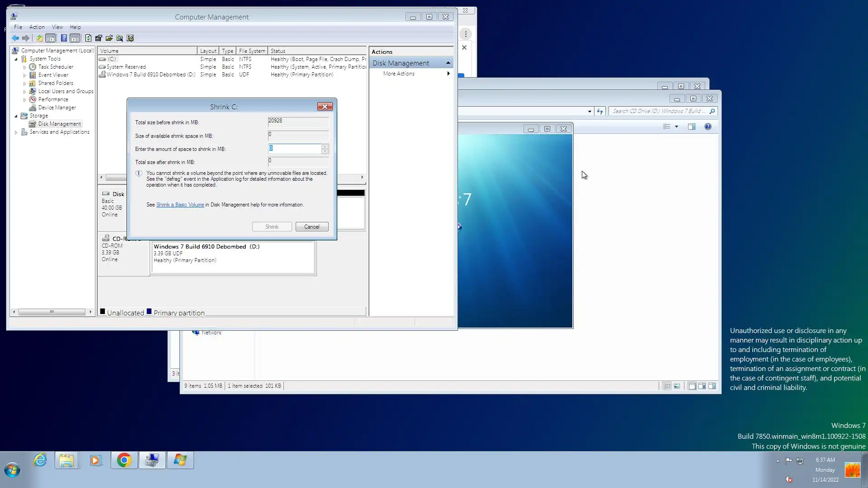Click the Properties toolbar icon
Image resolution: width=868 pixels, height=488 pixels.
[99, 38]
